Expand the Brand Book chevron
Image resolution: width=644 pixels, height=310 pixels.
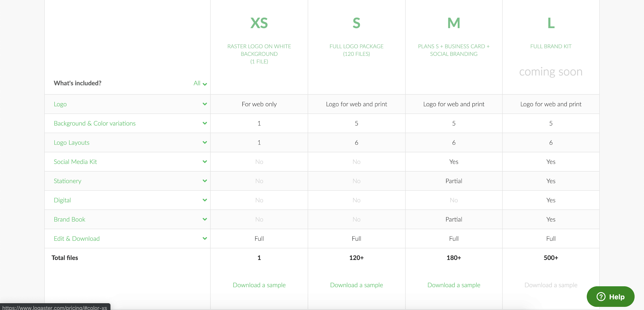(x=205, y=219)
